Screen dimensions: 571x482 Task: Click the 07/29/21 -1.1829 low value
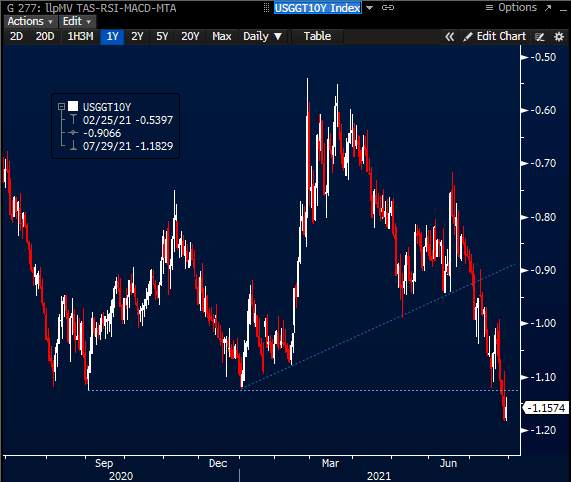[128, 146]
